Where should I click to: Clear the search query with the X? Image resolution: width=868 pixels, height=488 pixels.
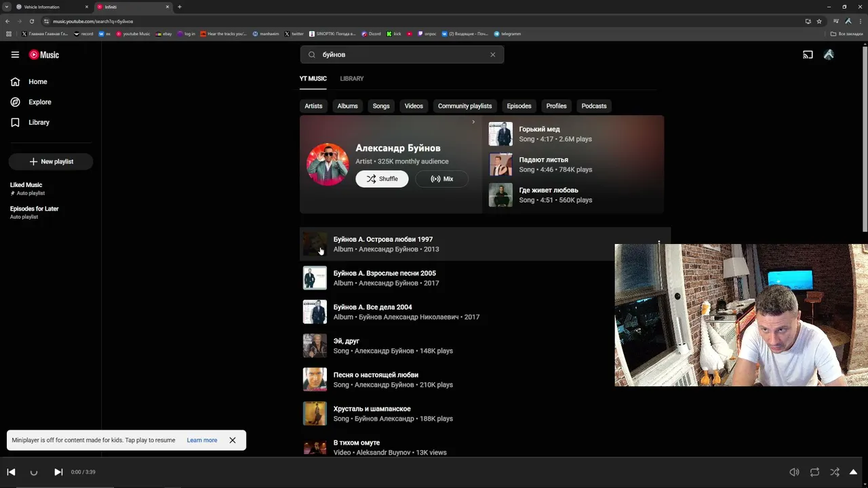pos(493,54)
